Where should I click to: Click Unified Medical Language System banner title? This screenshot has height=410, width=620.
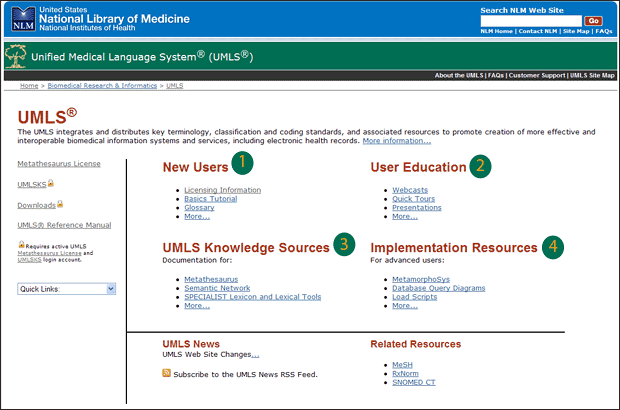click(x=142, y=57)
